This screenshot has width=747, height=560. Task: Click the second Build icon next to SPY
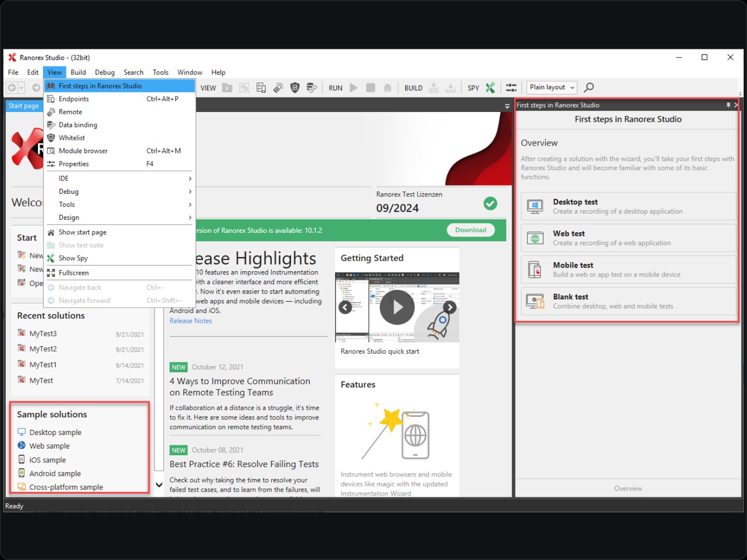[x=451, y=88]
